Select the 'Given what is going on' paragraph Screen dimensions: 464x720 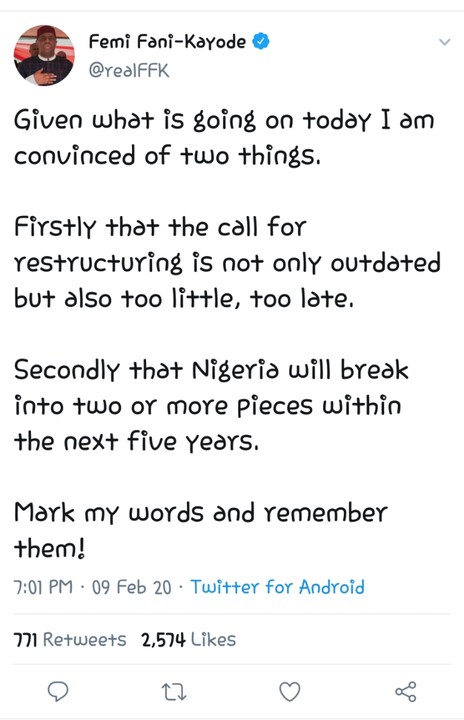[x=224, y=138]
